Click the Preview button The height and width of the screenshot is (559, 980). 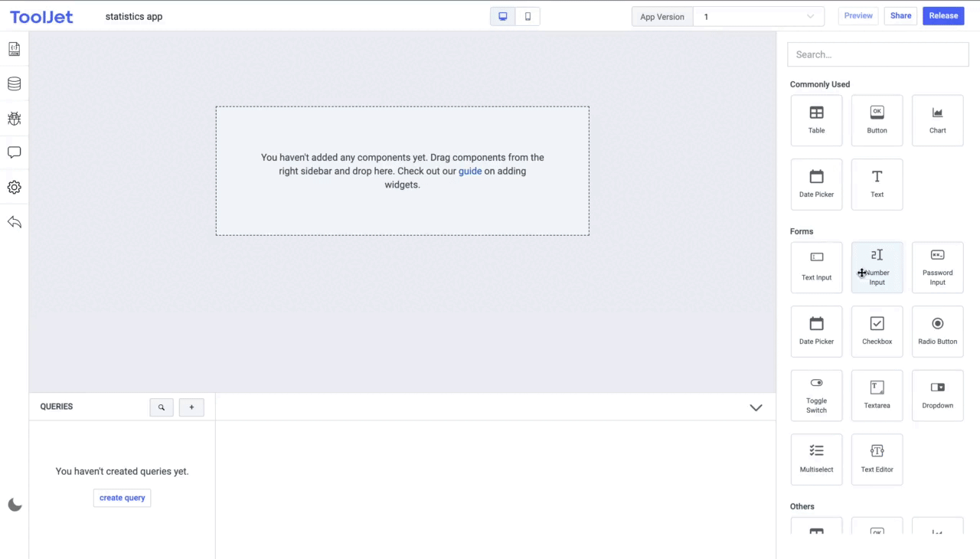(858, 16)
